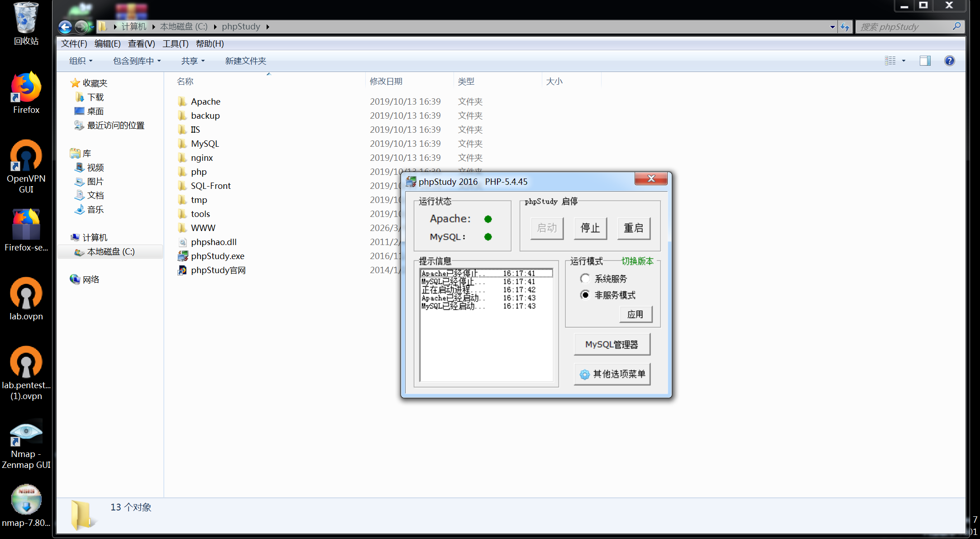Click the MySQL管理器 button

[612, 345]
